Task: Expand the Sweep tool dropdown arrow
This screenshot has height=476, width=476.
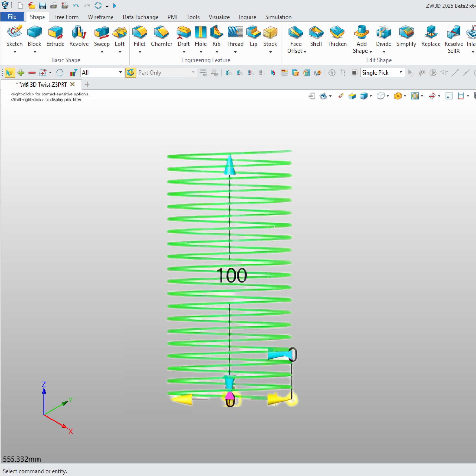Action: [x=102, y=52]
